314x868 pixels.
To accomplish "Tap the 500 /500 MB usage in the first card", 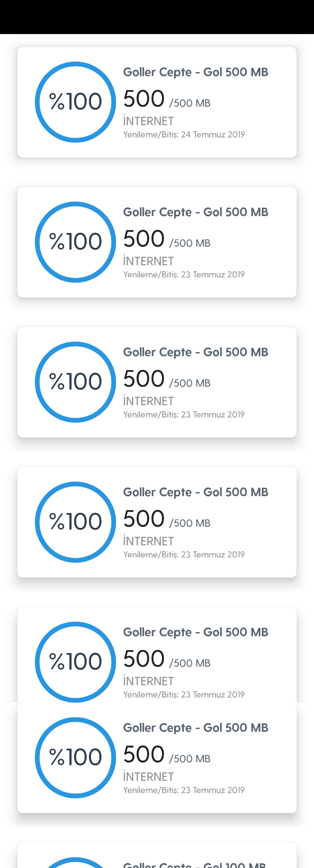I will click(167, 99).
